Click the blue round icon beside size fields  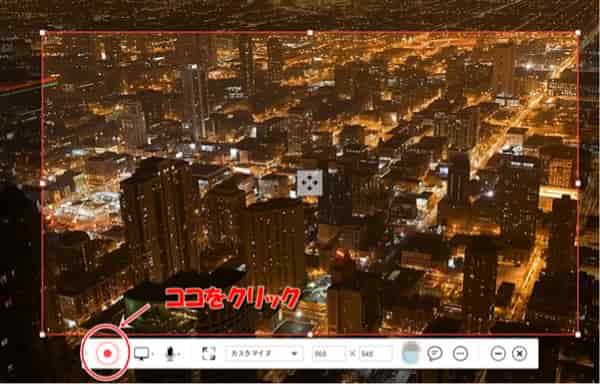(x=410, y=353)
